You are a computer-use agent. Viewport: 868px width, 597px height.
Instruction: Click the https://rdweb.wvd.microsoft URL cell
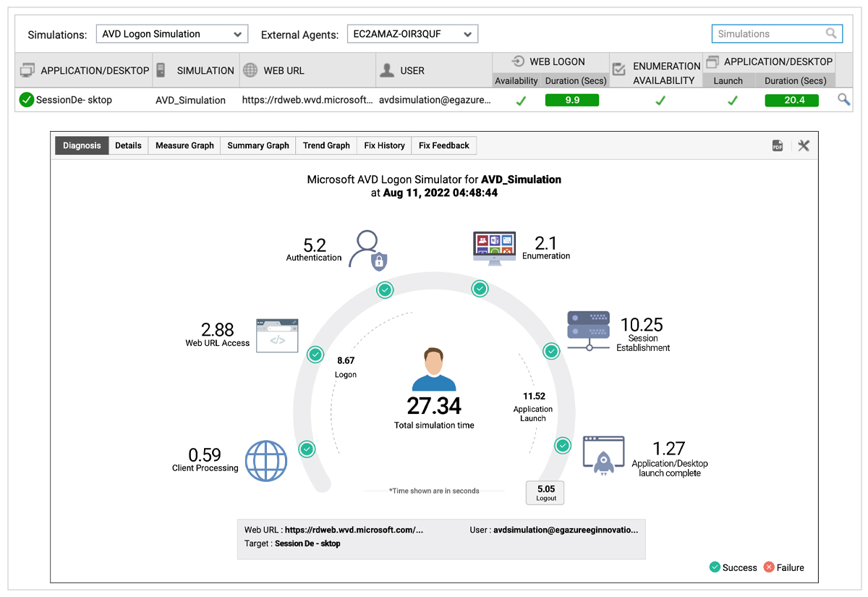click(x=308, y=100)
